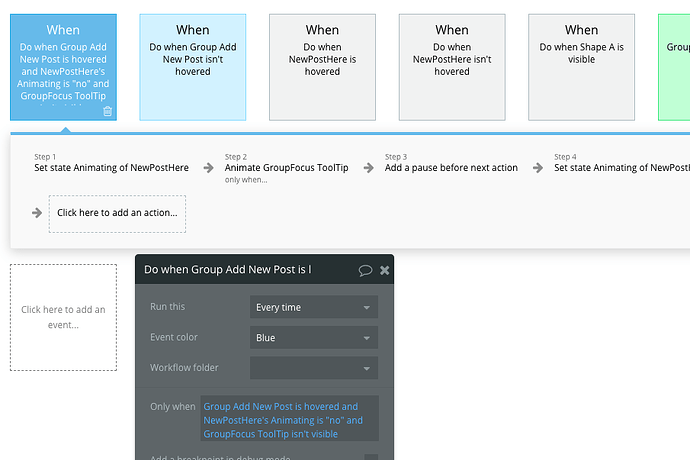Screen dimensions: 690x460
Task: Edit the 'Only when' condition expression
Action: tap(289, 420)
